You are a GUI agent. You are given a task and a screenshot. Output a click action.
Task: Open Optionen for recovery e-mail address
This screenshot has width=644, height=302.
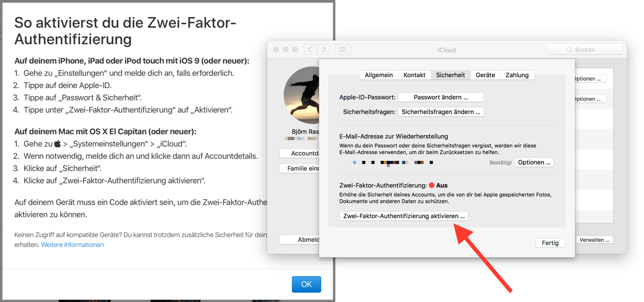pyautogui.click(x=534, y=162)
